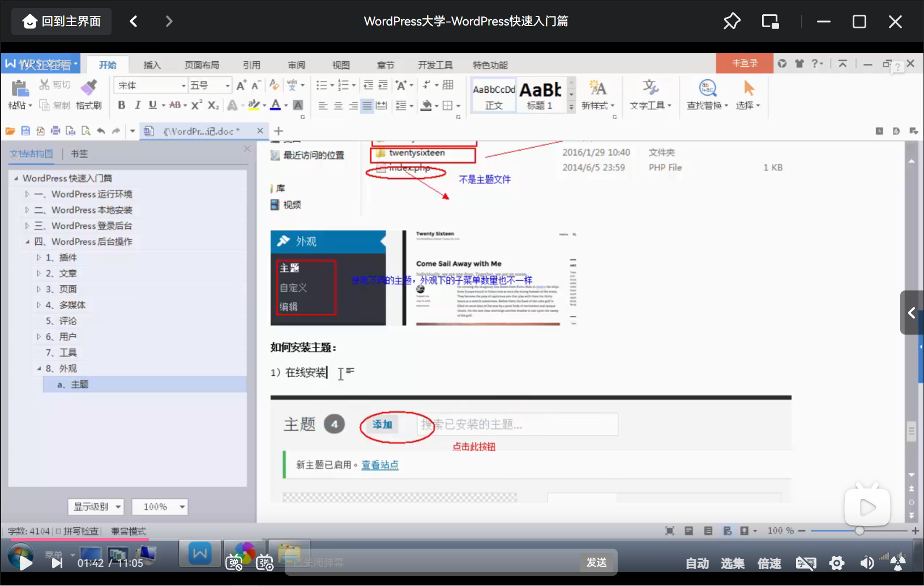Click the undo arrow icon
Viewport: 924px width, 586px height.
click(101, 131)
